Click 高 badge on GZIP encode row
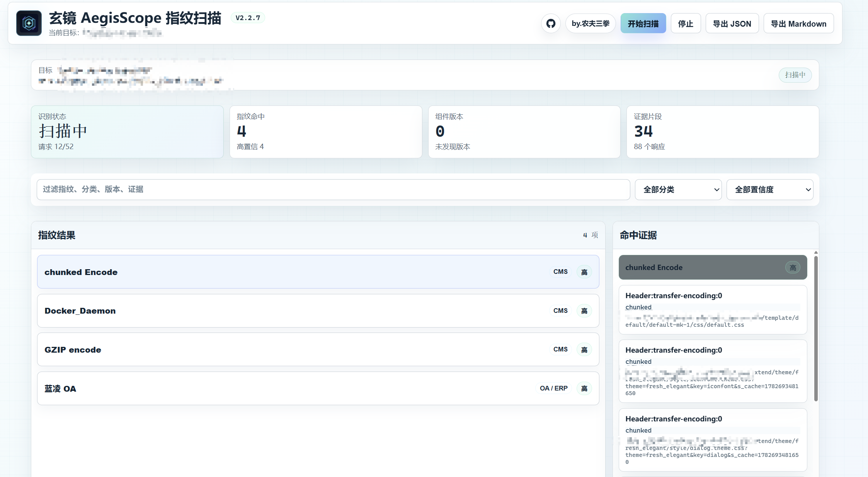The height and width of the screenshot is (477, 868). [584, 350]
